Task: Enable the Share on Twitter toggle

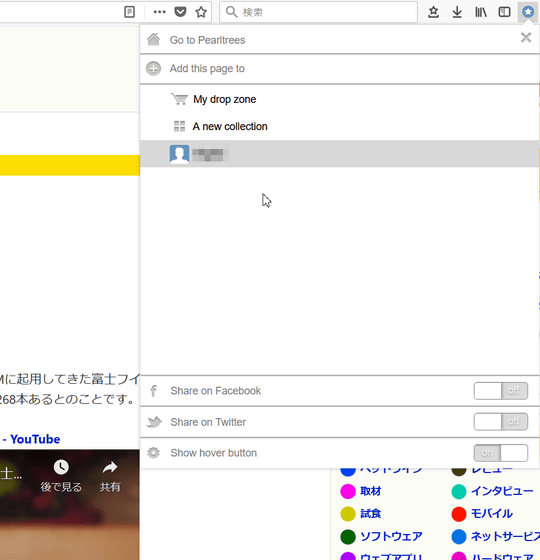Action: (501, 422)
